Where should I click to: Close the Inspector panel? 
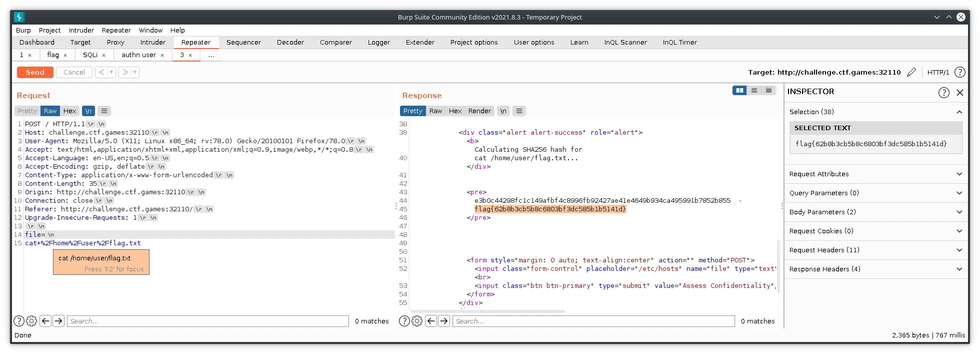click(959, 92)
